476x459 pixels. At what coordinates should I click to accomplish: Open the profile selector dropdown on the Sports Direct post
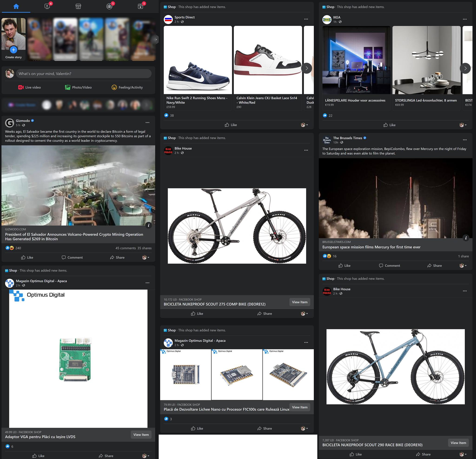[x=304, y=125]
